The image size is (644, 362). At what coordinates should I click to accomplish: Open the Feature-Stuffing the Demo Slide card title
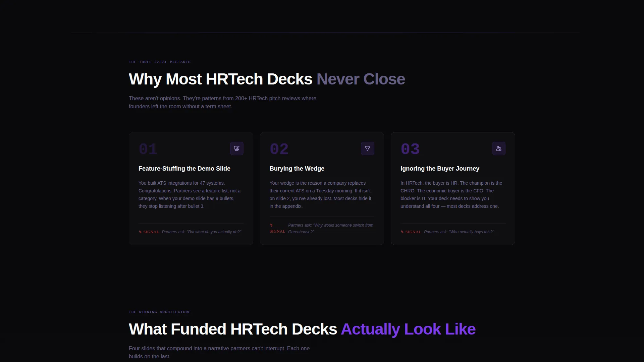pos(184,169)
